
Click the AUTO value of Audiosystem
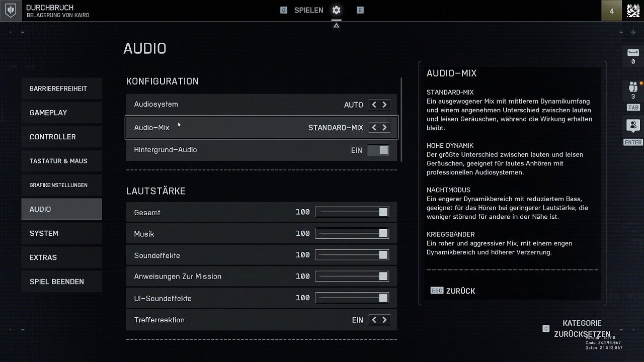point(353,105)
